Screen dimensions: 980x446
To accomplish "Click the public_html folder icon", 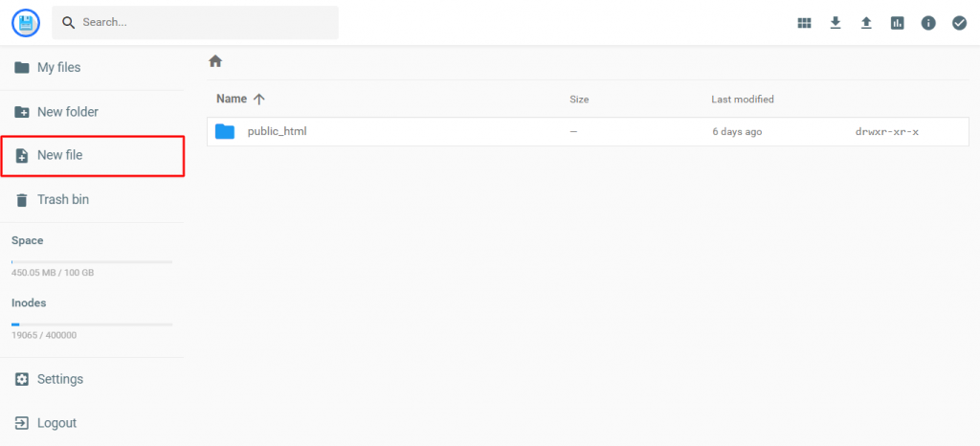I will pos(225,131).
